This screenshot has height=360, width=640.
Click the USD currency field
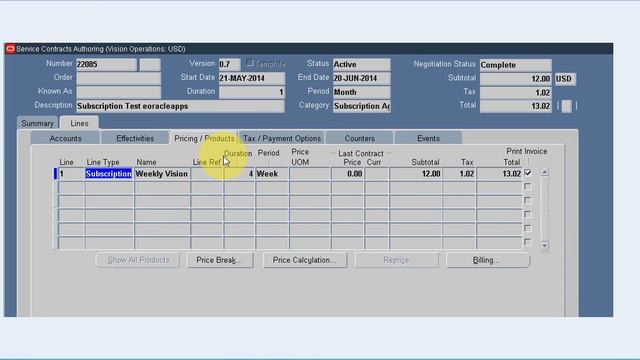point(565,79)
